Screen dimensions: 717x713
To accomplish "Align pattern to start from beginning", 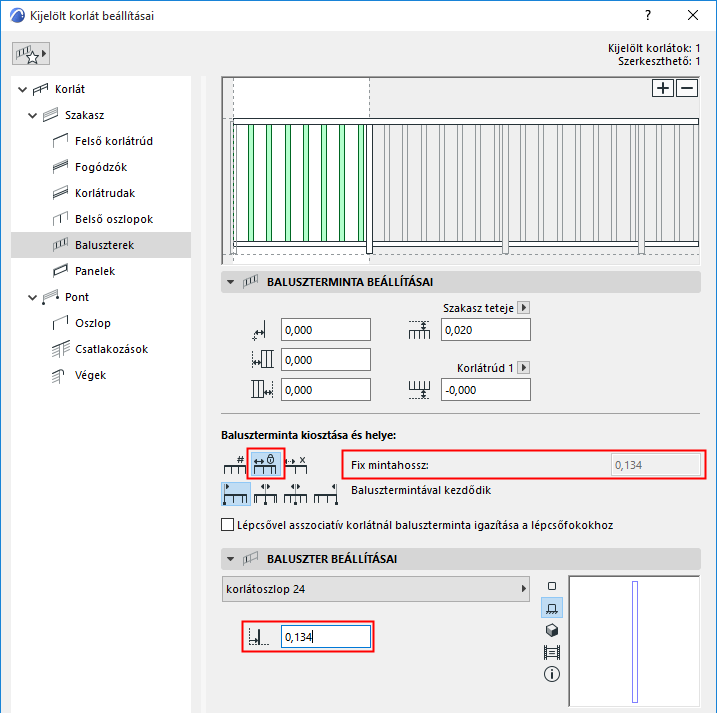I will pos(236,494).
